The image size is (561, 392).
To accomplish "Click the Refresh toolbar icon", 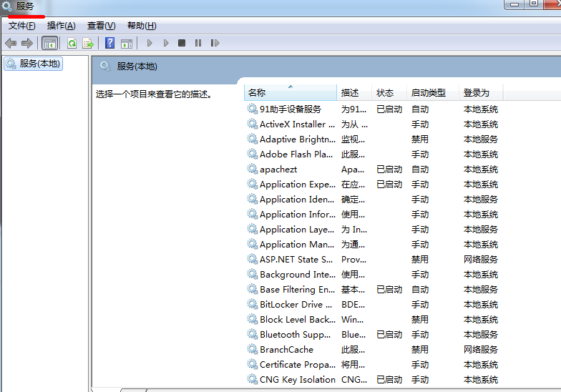I will 72,43.
